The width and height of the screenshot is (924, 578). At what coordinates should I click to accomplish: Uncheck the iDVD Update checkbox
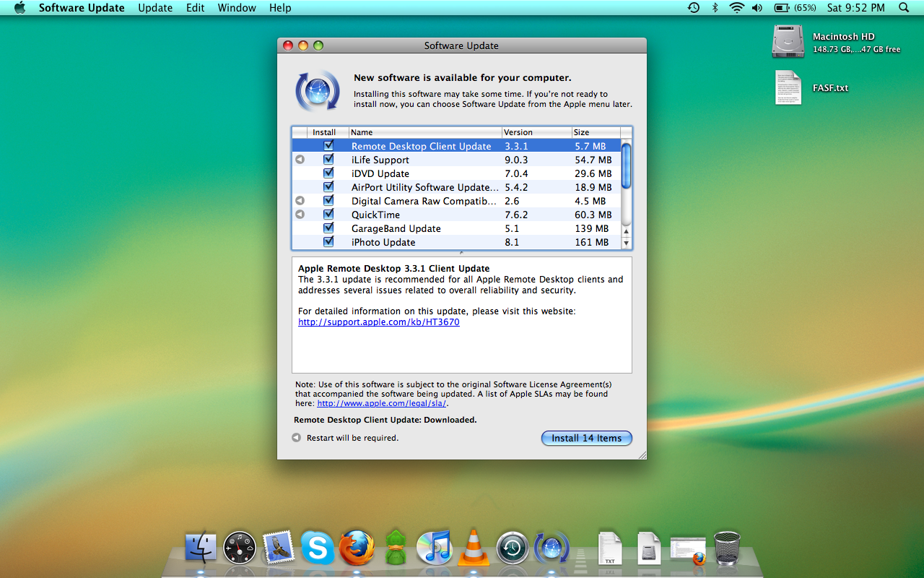coord(328,173)
